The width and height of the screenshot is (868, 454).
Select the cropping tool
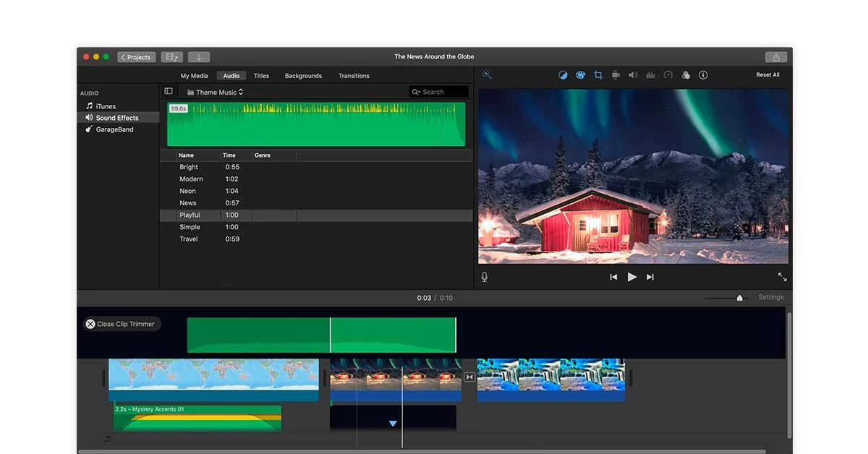(598, 75)
